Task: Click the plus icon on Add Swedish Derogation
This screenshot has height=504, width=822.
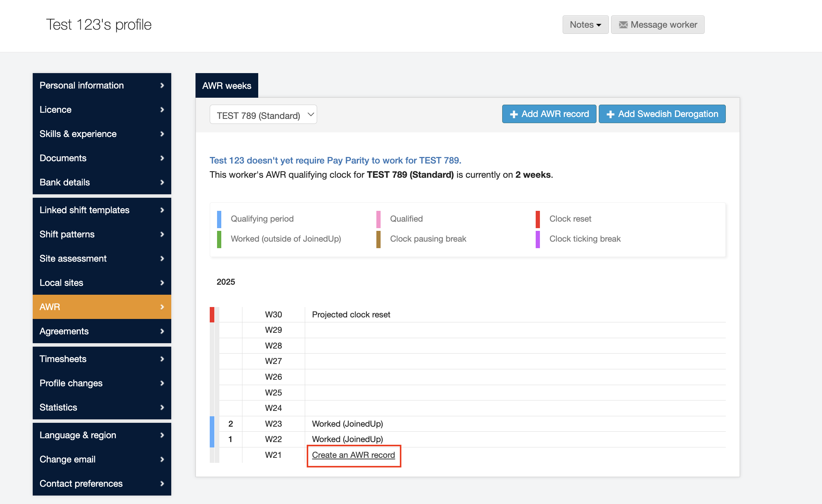Action: (610, 115)
